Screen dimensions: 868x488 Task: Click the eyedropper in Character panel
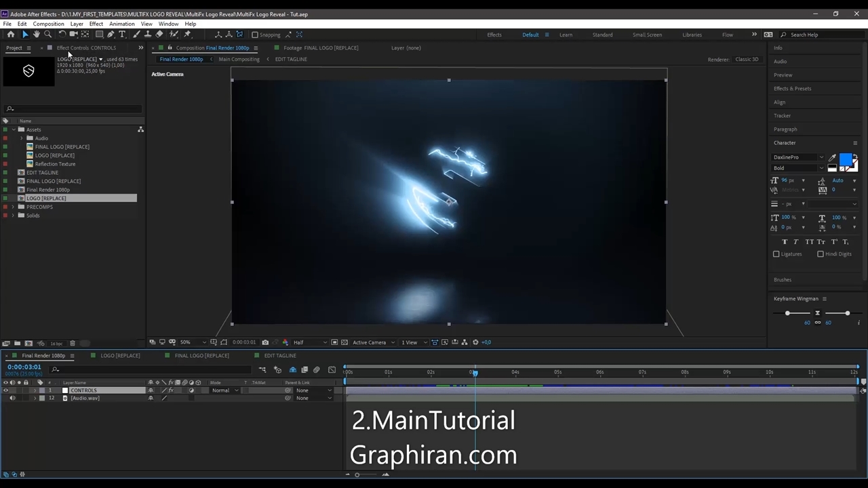click(832, 157)
